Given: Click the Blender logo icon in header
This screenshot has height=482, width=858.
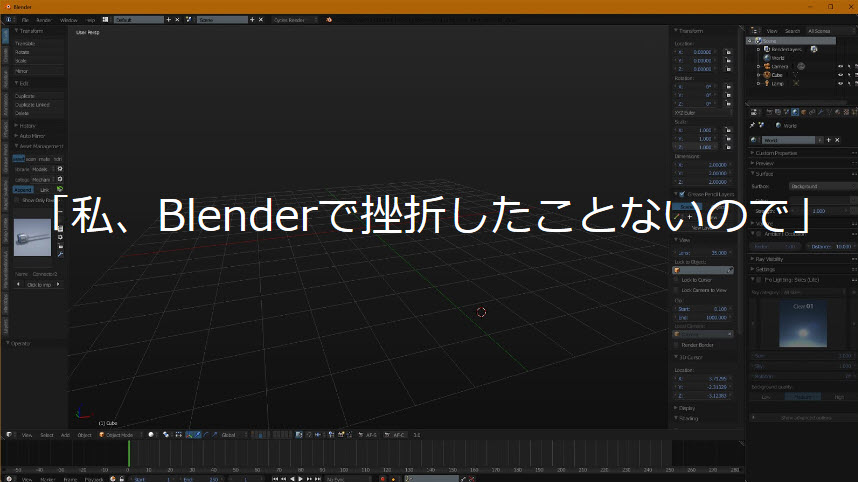Looking at the screenshot, I should pos(329,20).
